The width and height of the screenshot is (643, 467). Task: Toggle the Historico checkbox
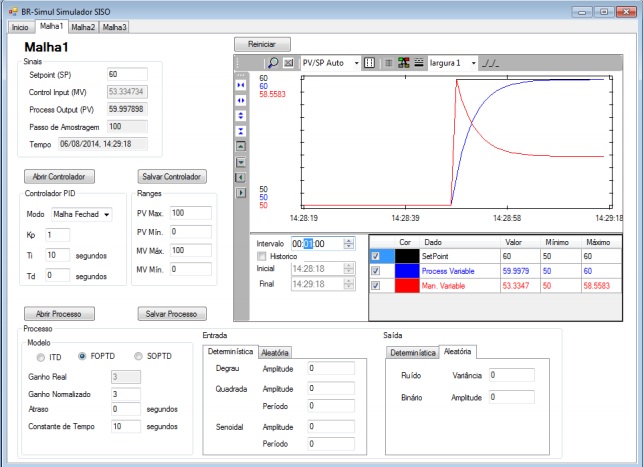click(262, 257)
